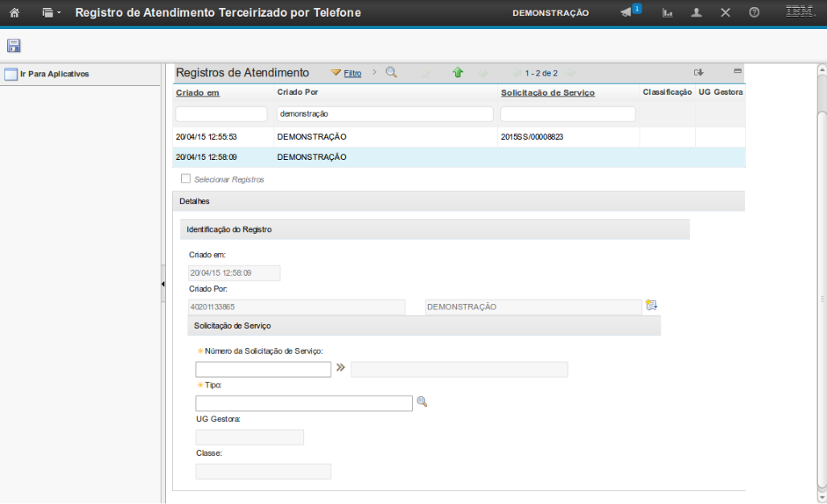Open the Go To menu dropdown
Viewport: 827px width, 504px height.
click(x=51, y=13)
